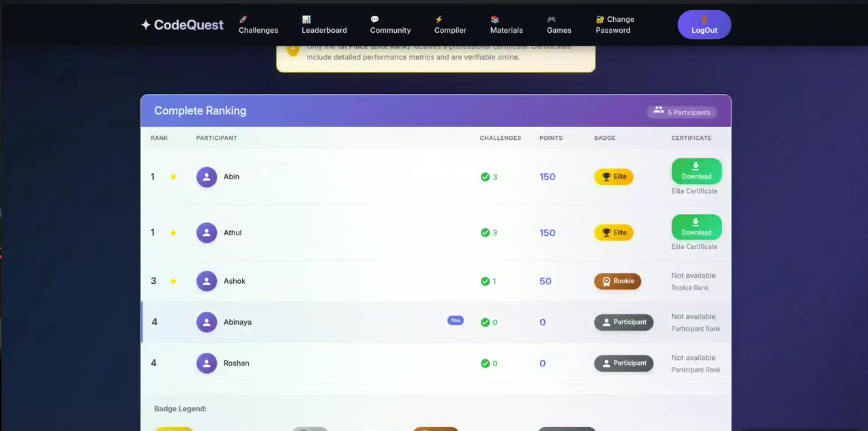Screen dimensions: 868x431
Task: Click the RANK column header
Action: (159, 138)
